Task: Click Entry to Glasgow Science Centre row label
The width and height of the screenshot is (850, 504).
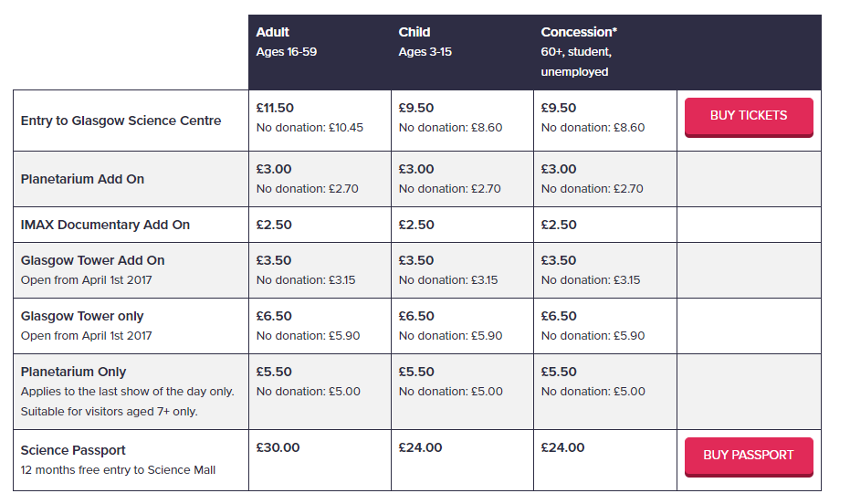Action: point(121,121)
